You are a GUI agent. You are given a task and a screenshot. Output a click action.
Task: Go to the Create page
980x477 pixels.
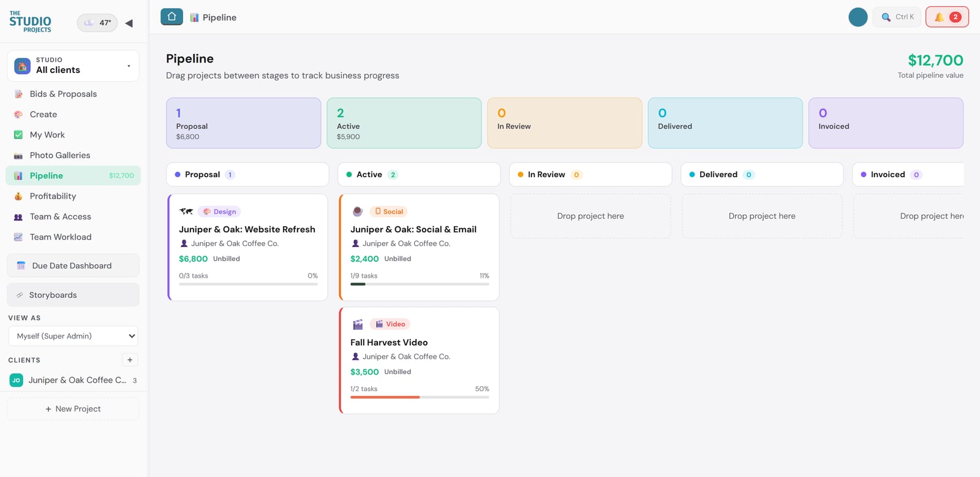point(73,114)
